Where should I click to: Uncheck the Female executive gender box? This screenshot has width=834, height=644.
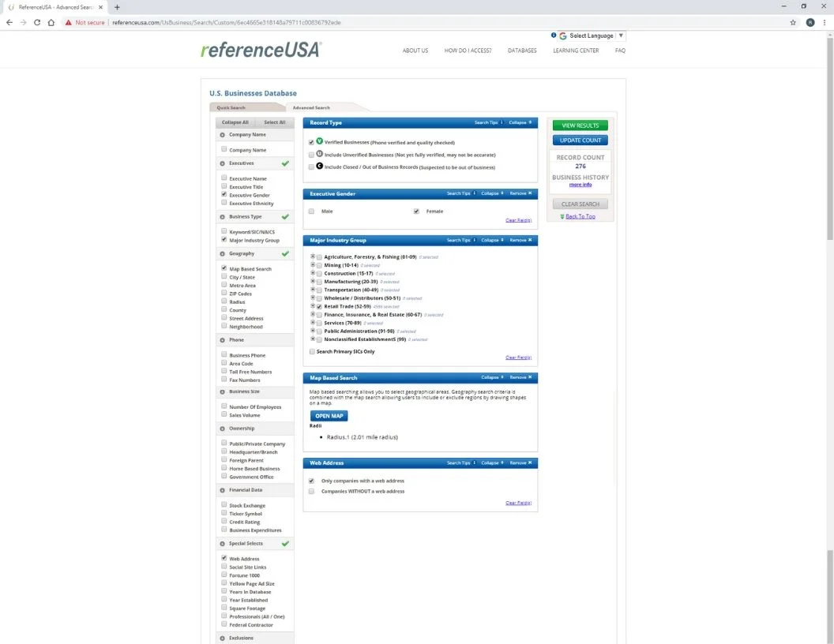pos(416,212)
